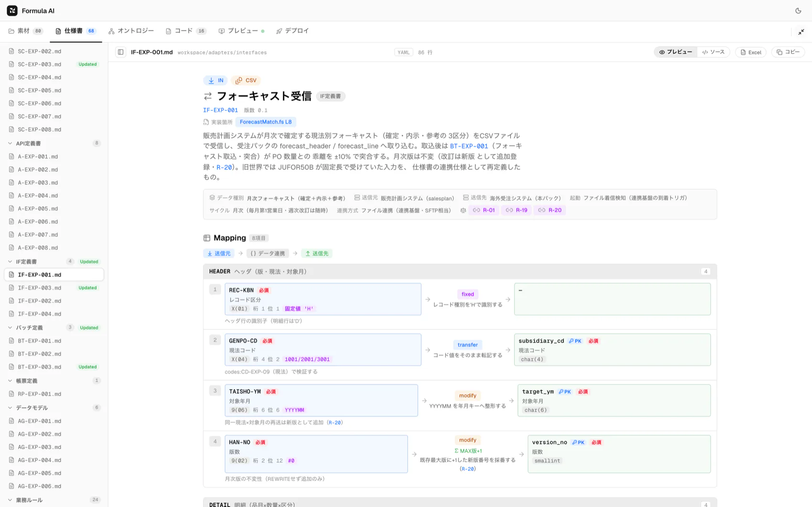Export to Excel button

tap(751, 52)
